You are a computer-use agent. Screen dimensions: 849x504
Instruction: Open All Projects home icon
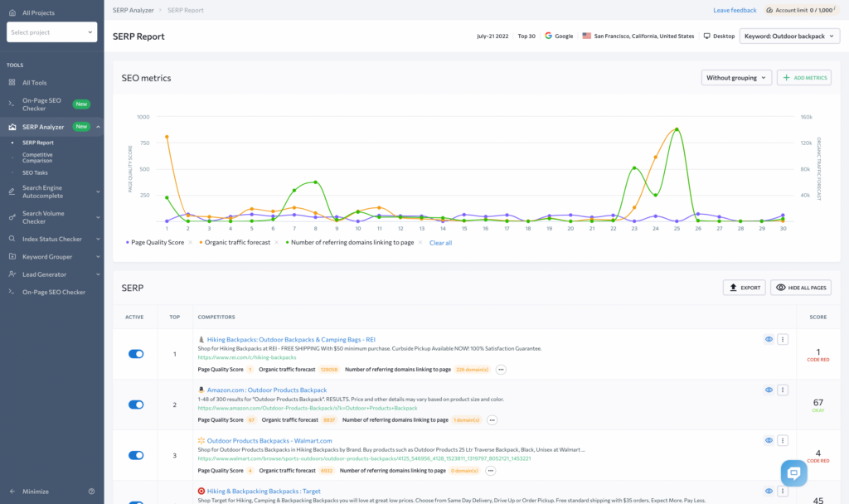click(x=12, y=12)
